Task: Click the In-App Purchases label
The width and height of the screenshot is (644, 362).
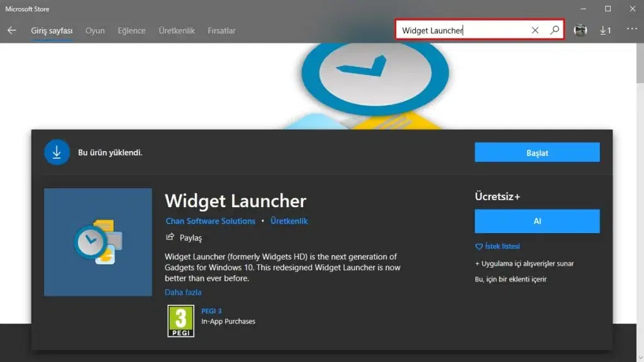Action: click(228, 321)
